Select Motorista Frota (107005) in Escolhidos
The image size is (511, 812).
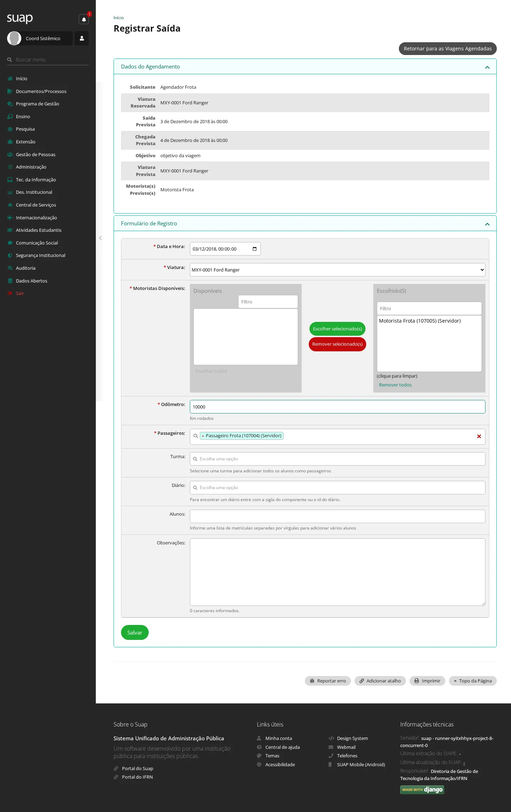click(420, 321)
